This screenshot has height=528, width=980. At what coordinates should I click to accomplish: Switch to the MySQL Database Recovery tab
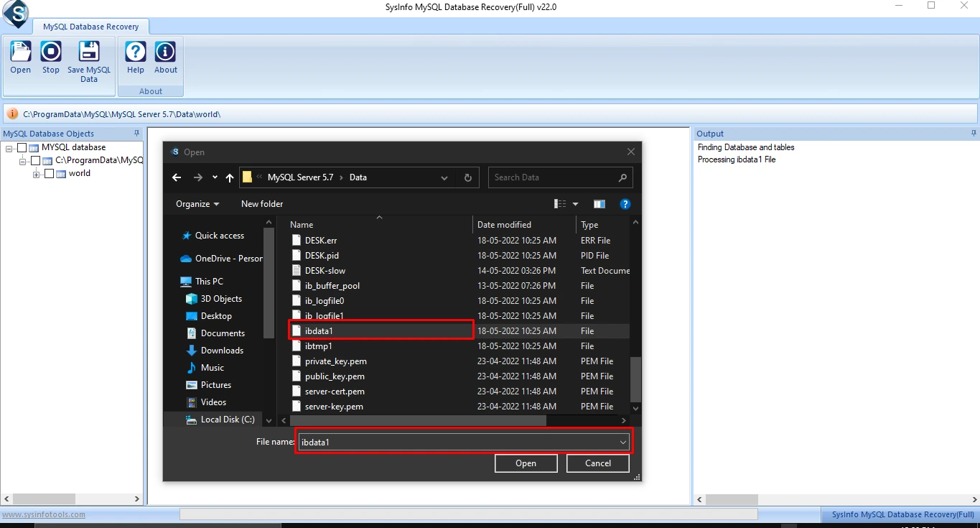pos(92,26)
